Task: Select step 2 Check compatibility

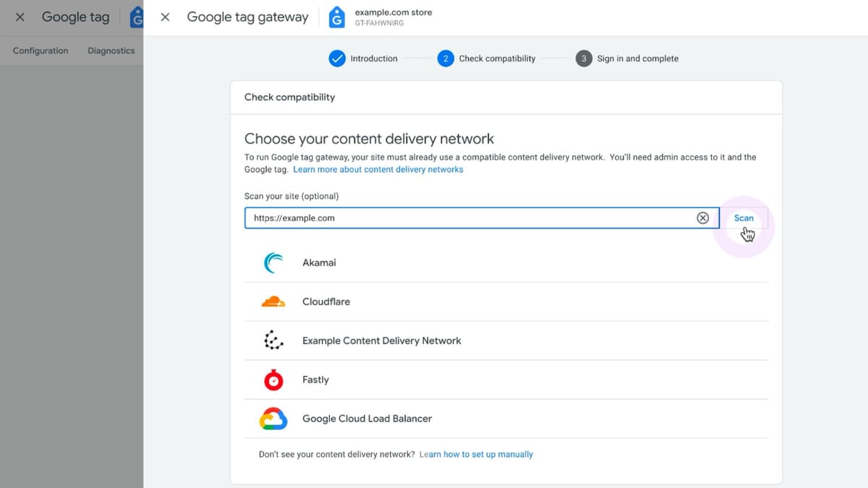Action: 446,58
